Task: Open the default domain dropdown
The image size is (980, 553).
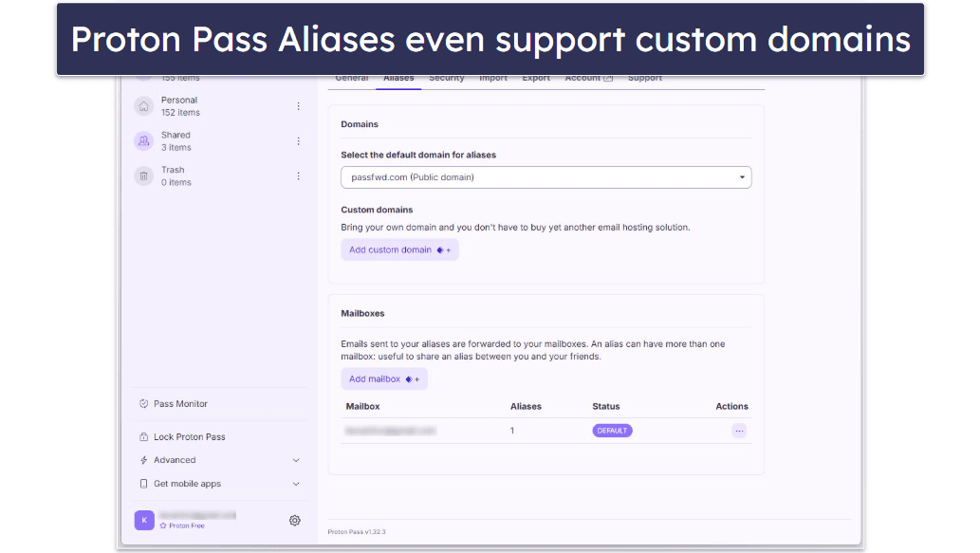Action: tap(545, 177)
